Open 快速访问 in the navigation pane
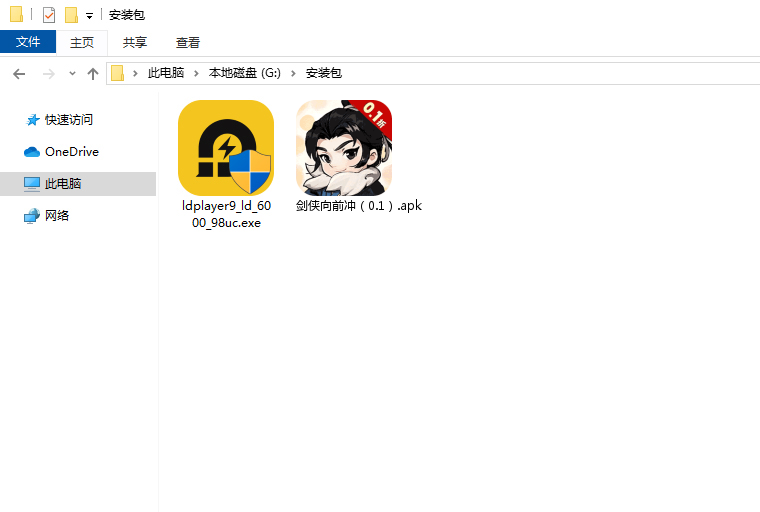Screen dimensions: 760x512 point(68,120)
